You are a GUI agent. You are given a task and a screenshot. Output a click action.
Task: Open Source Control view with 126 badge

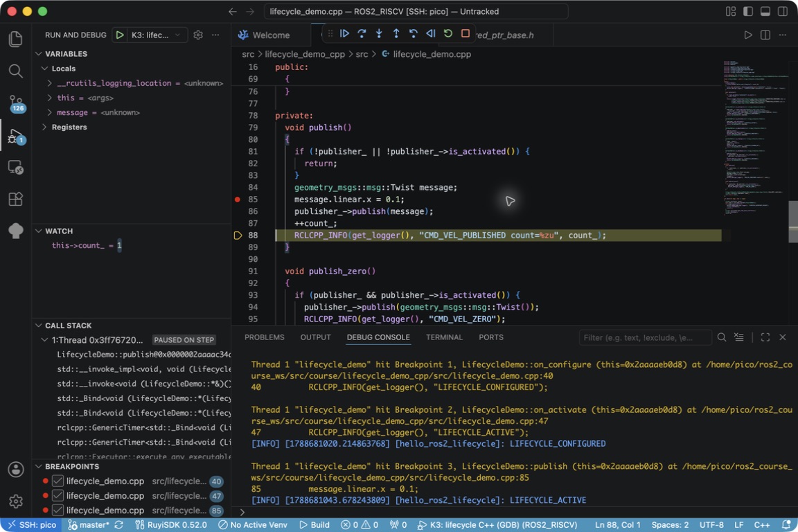(16, 103)
